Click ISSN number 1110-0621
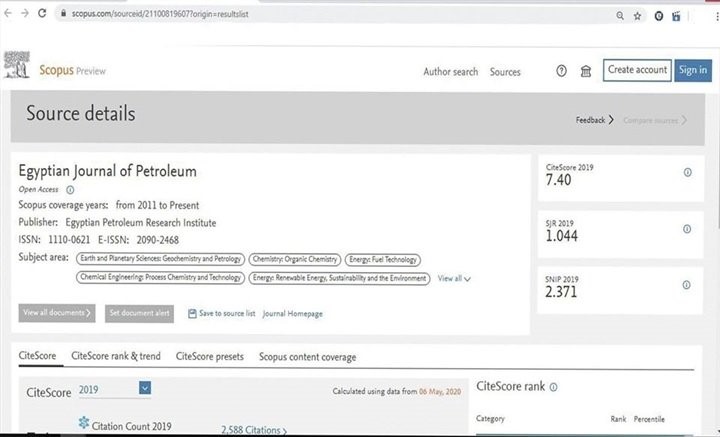This screenshot has width=720, height=437. (69, 240)
